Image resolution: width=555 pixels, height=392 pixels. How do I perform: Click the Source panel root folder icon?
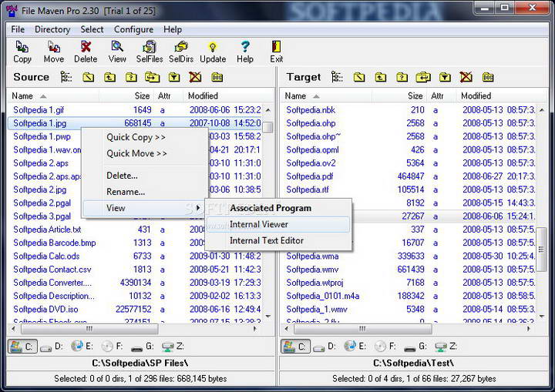pos(88,77)
